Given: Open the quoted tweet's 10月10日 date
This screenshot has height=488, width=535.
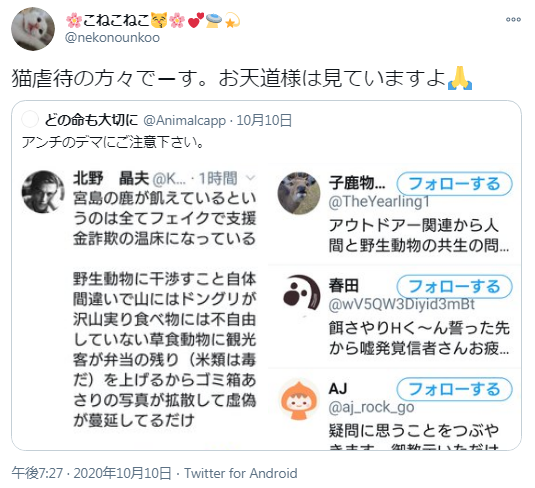Looking at the screenshot, I should click(x=264, y=120).
